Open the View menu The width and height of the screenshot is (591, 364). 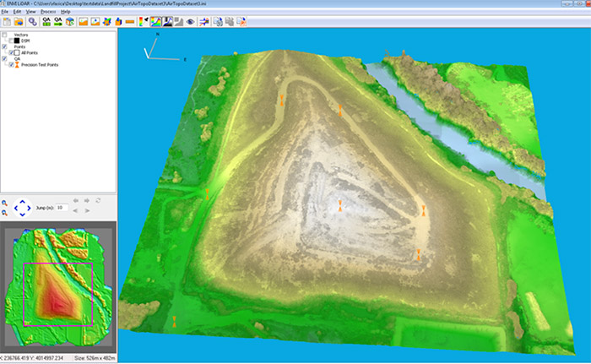(30, 13)
